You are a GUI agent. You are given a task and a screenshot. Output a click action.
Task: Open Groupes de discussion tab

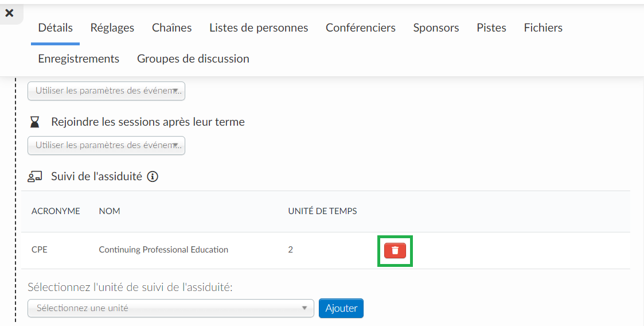coord(193,59)
